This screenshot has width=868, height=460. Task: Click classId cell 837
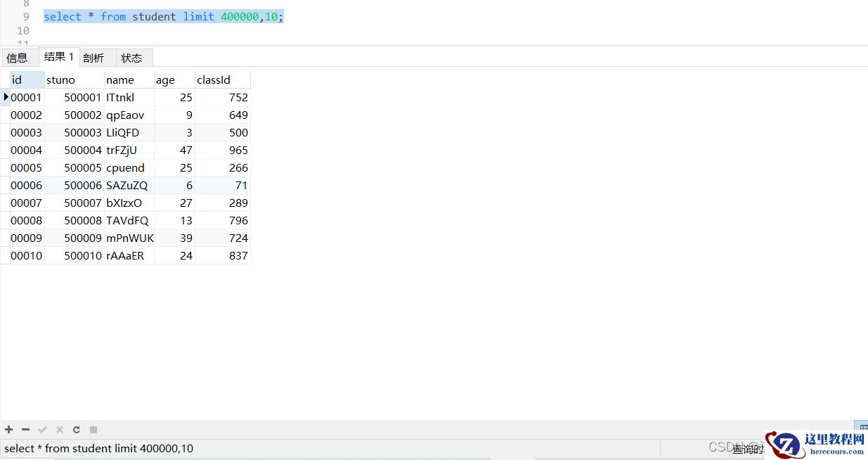[223, 255]
